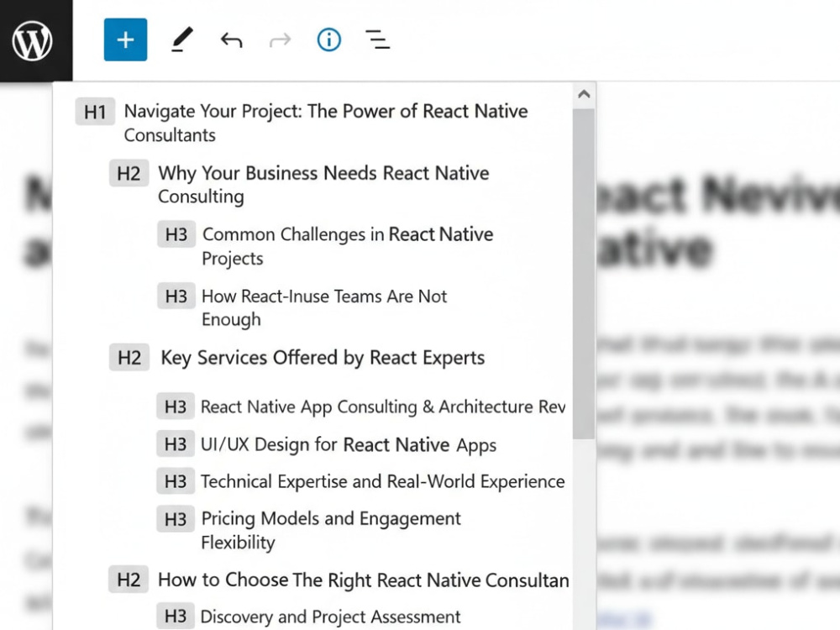840x630 pixels.
Task: Open the document info details icon
Action: (329, 40)
